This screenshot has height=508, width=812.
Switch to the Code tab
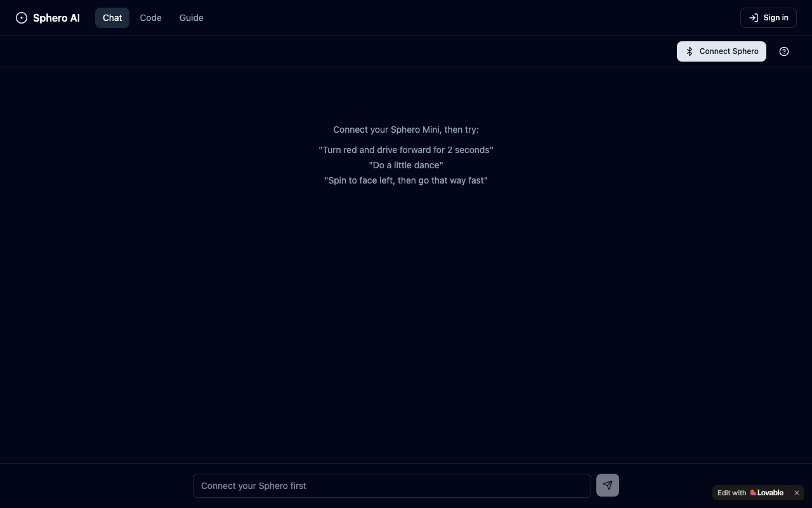click(150, 18)
